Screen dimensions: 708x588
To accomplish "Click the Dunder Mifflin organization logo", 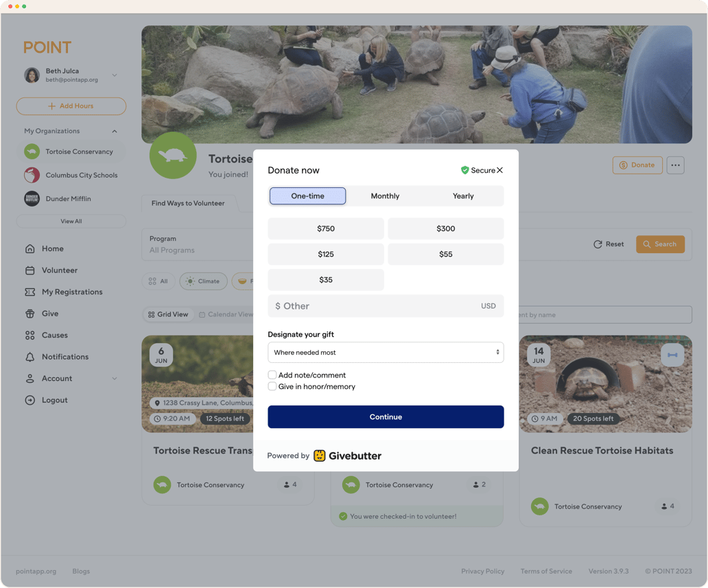I will click(x=32, y=199).
